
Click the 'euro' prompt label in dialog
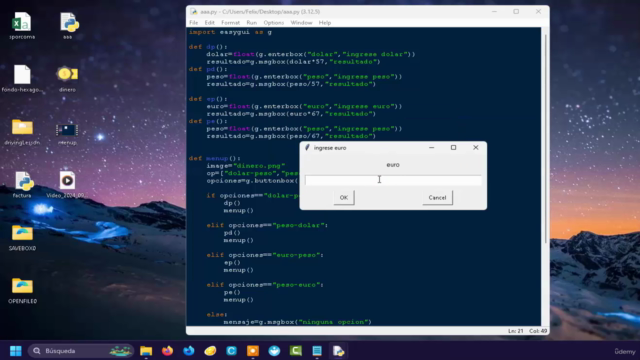[393, 165]
